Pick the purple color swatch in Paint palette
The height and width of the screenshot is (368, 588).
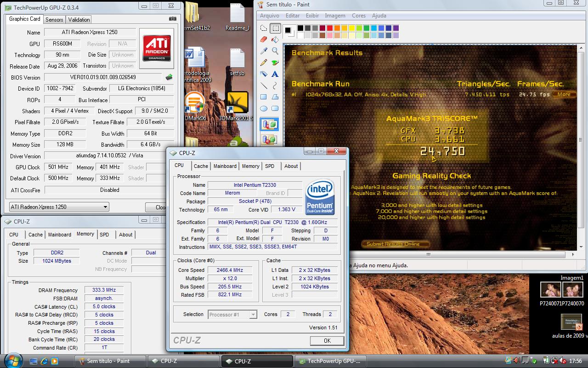[396, 28]
